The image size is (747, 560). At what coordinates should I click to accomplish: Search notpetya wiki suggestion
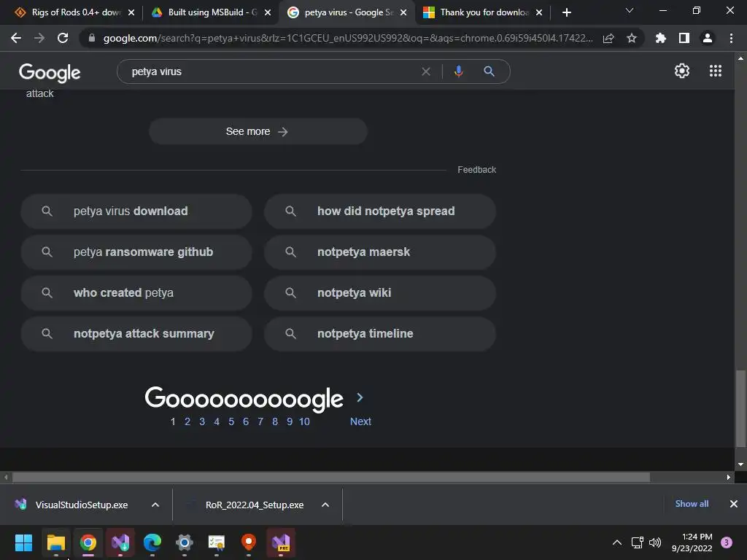click(380, 293)
